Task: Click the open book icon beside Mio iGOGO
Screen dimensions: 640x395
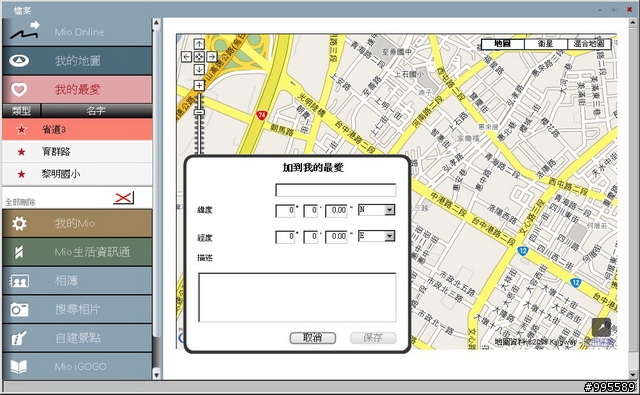Action: (19, 366)
